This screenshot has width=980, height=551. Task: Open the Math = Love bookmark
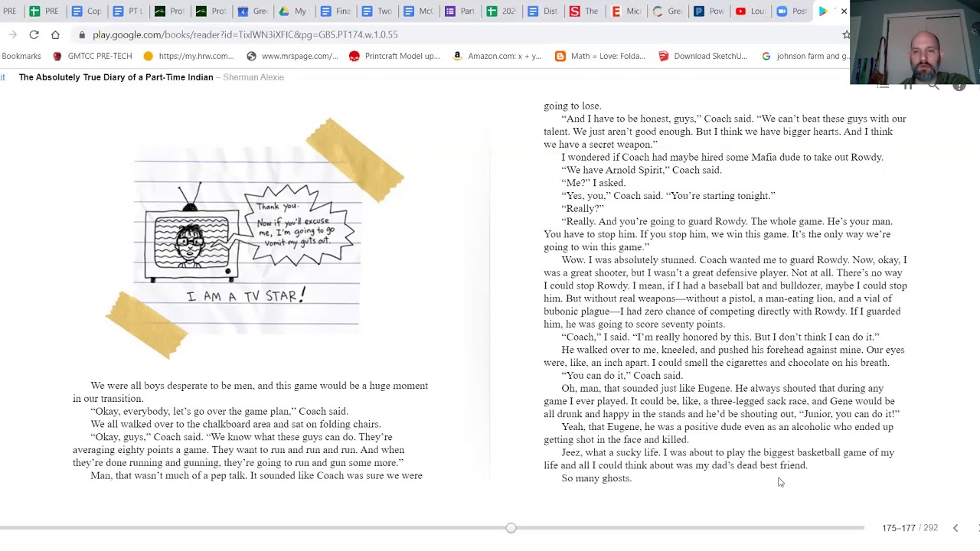click(600, 56)
